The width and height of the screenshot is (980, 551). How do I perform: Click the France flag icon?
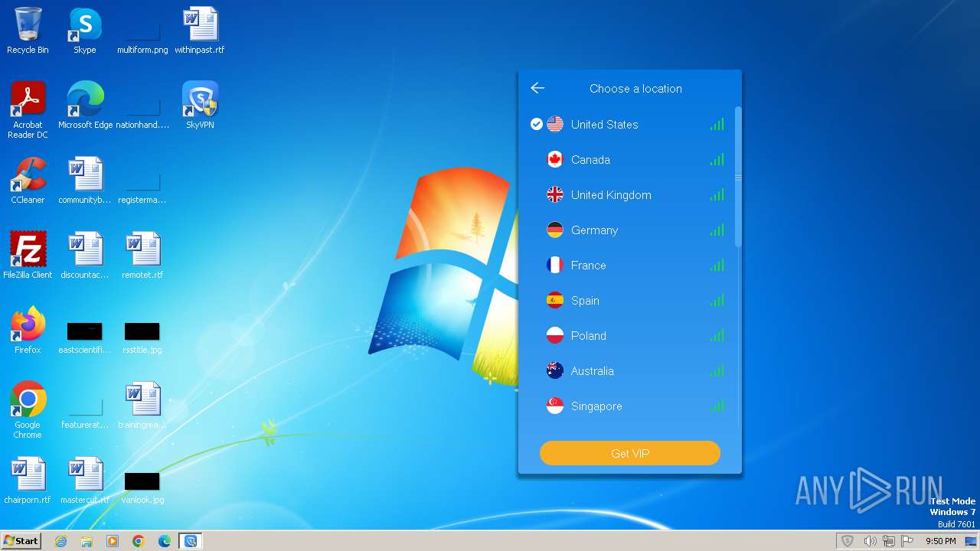pos(555,265)
